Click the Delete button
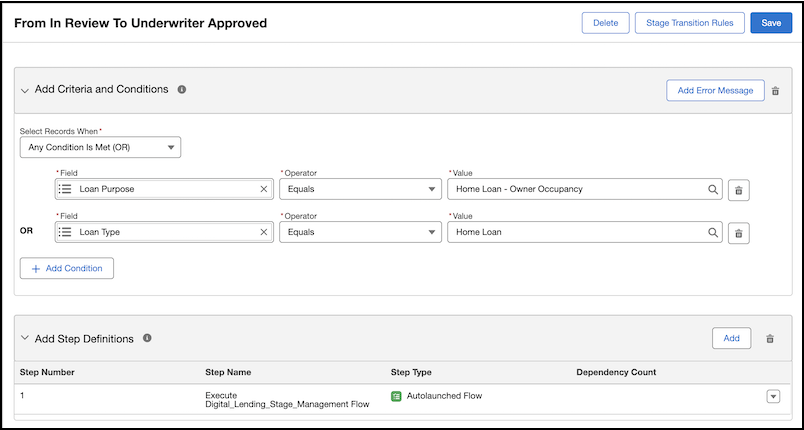The width and height of the screenshot is (804, 430). point(606,23)
